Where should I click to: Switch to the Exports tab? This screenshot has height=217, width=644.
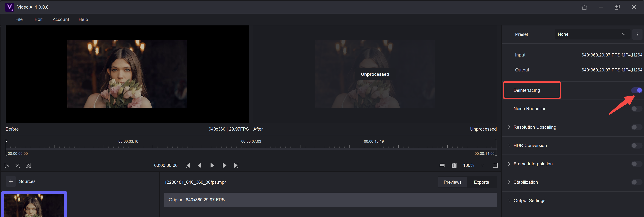coord(481,182)
